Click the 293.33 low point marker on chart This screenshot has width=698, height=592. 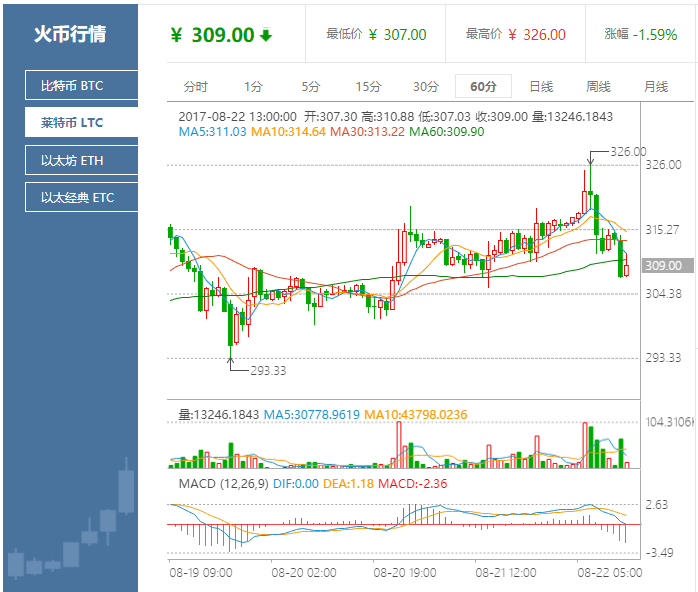click(x=267, y=370)
